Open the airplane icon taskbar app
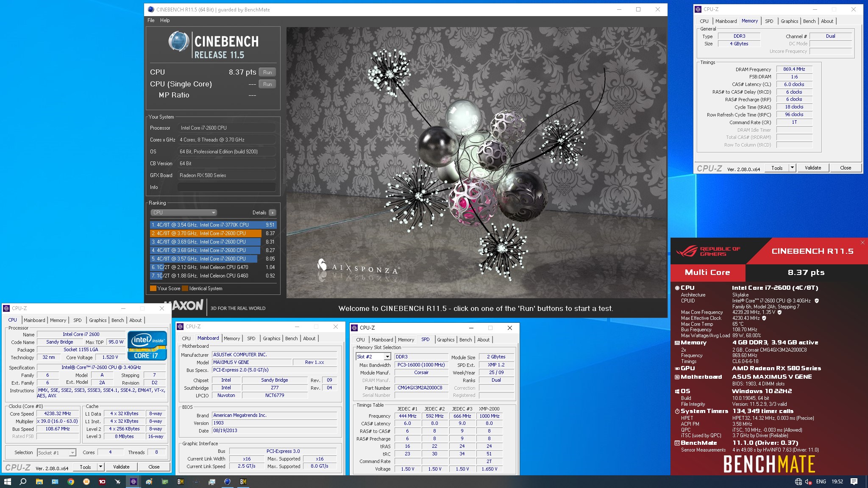The image size is (868, 488). 118,482
